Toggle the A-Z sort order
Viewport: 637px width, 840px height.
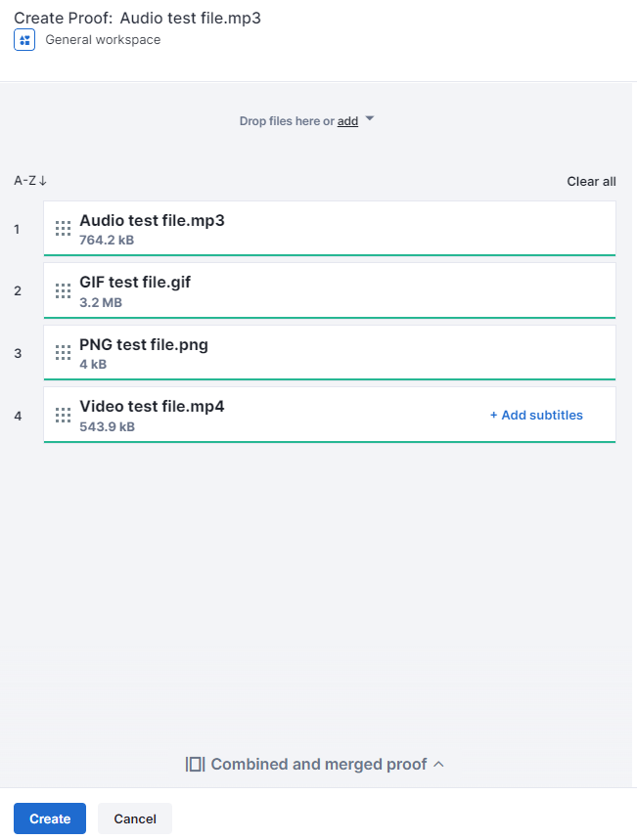[30, 181]
